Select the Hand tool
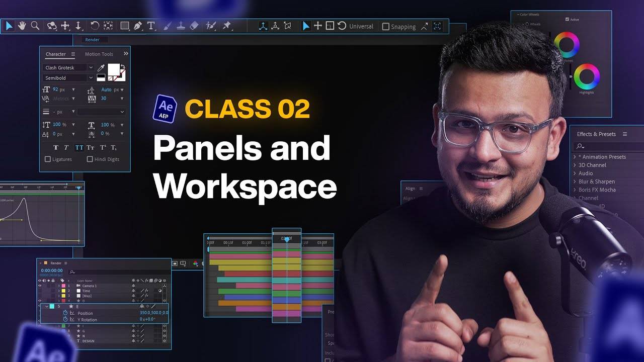This screenshot has width=644, height=362. click(22, 26)
